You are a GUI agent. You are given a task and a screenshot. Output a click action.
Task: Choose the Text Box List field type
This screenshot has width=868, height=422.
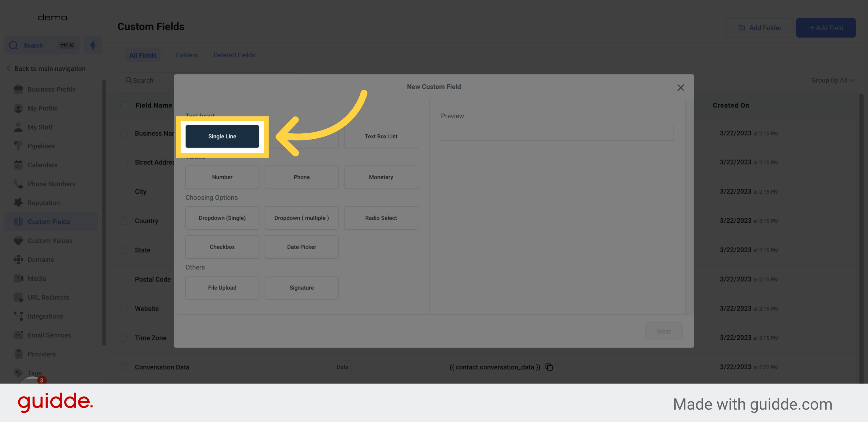tap(381, 136)
